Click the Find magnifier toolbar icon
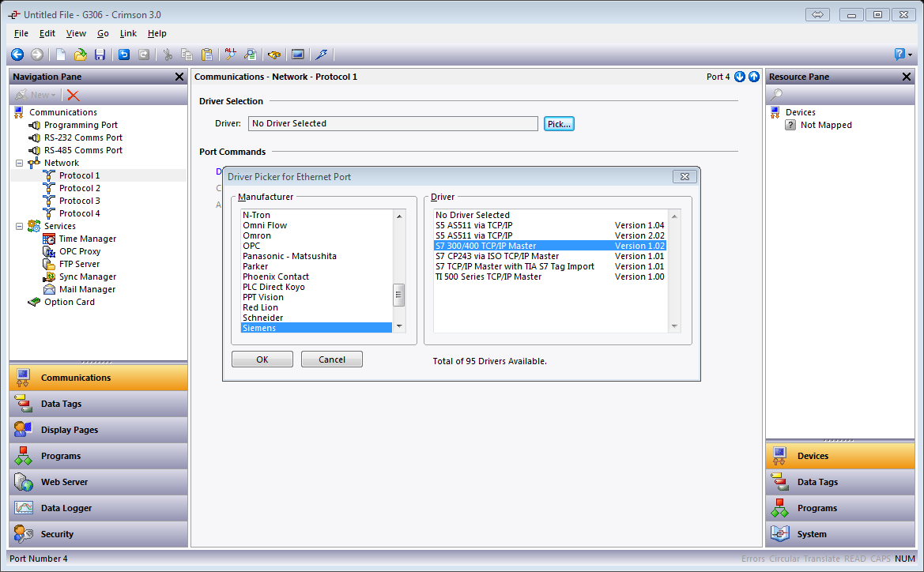 [251, 55]
